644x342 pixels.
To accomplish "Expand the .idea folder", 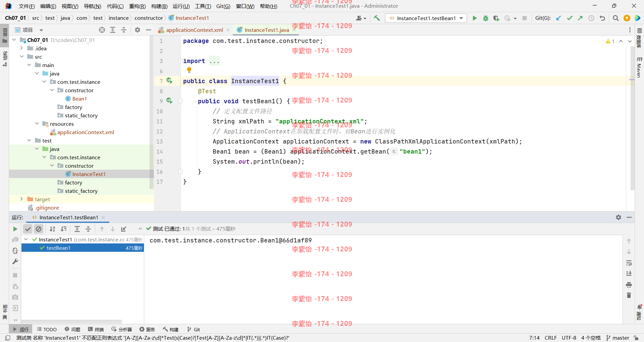I will click(x=21, y=48).
